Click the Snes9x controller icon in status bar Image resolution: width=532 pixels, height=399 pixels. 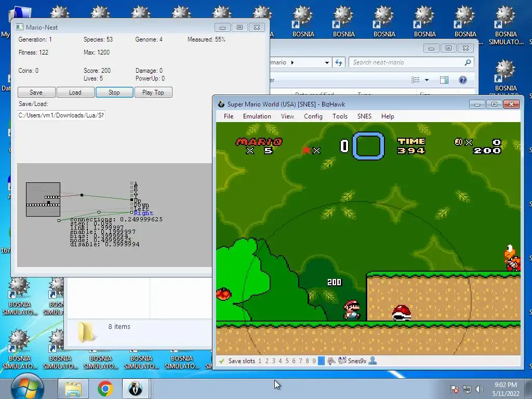[342, 361]
